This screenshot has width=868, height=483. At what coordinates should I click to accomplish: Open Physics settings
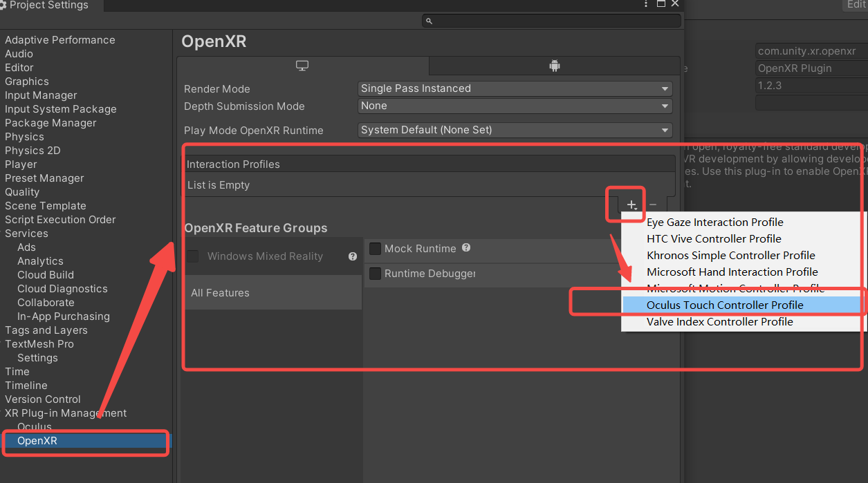tap(24, 137)
